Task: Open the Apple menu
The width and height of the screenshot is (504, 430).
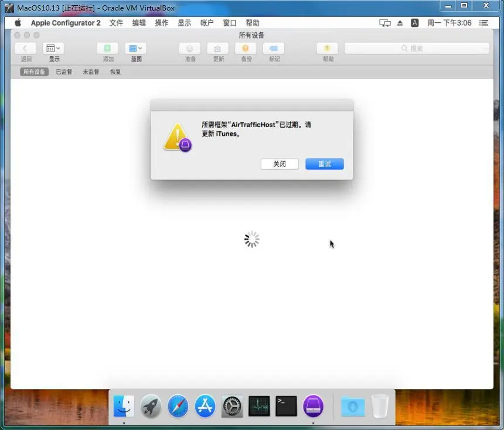Action: pyautogui.click(x=18, y=23)
